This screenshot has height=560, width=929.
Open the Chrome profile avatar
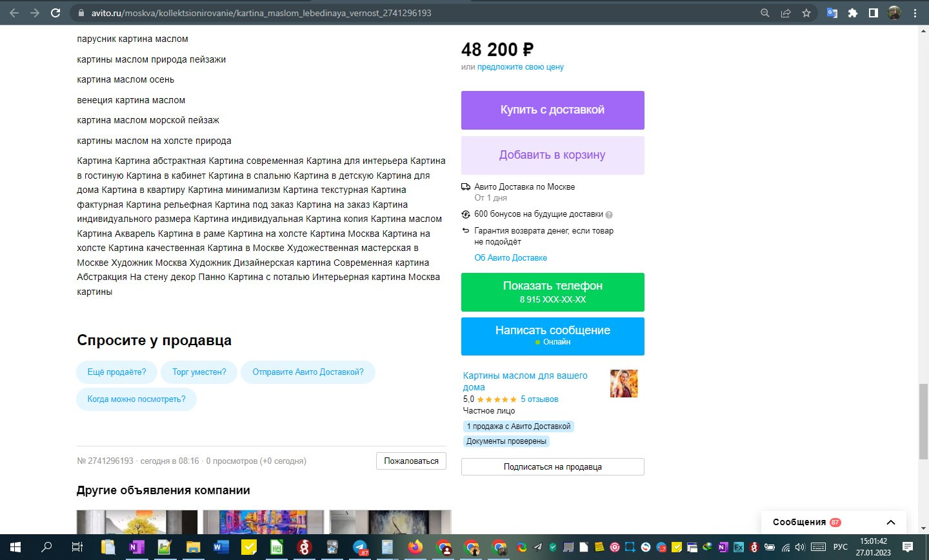[x=894, y=13]
